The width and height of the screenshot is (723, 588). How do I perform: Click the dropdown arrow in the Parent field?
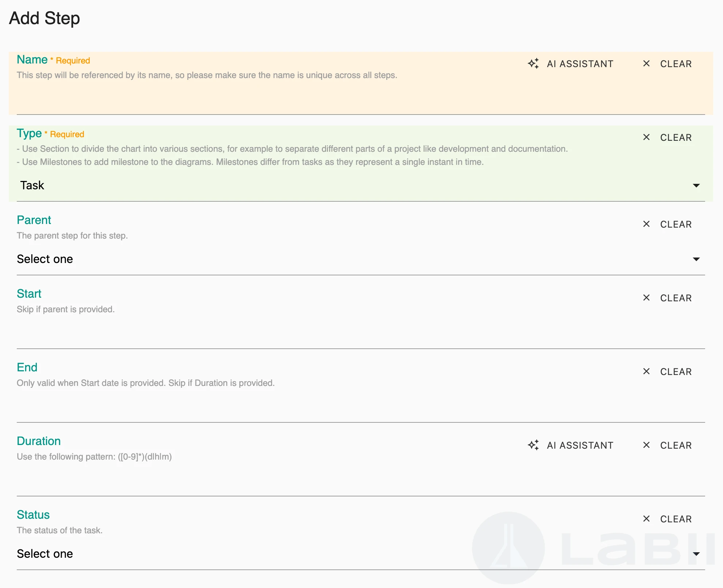click(696, 259)
